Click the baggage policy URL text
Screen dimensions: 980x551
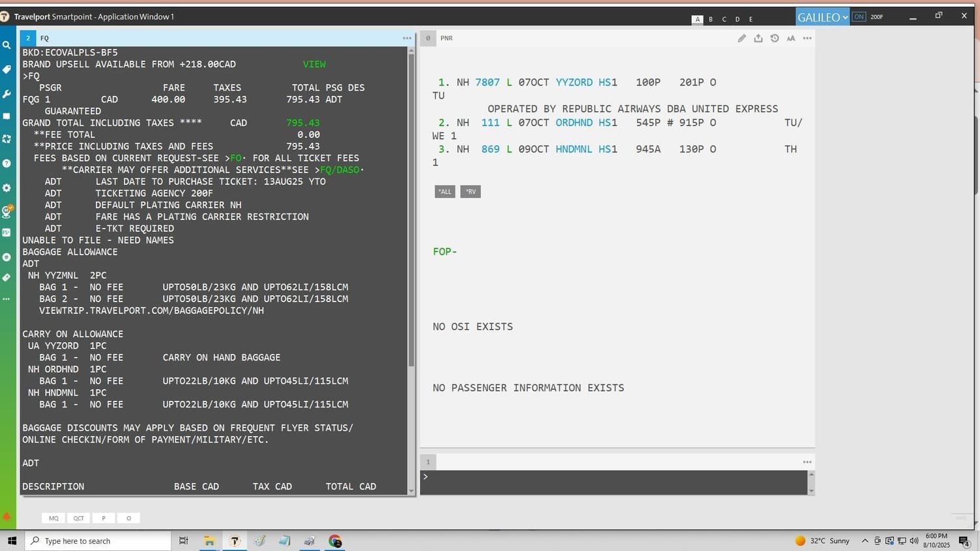tap(152, 311)
